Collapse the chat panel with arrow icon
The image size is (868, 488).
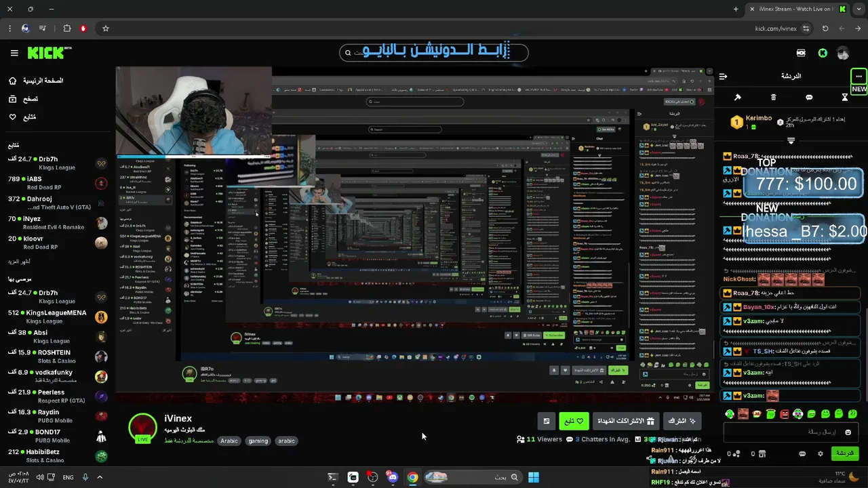[724, 77]
